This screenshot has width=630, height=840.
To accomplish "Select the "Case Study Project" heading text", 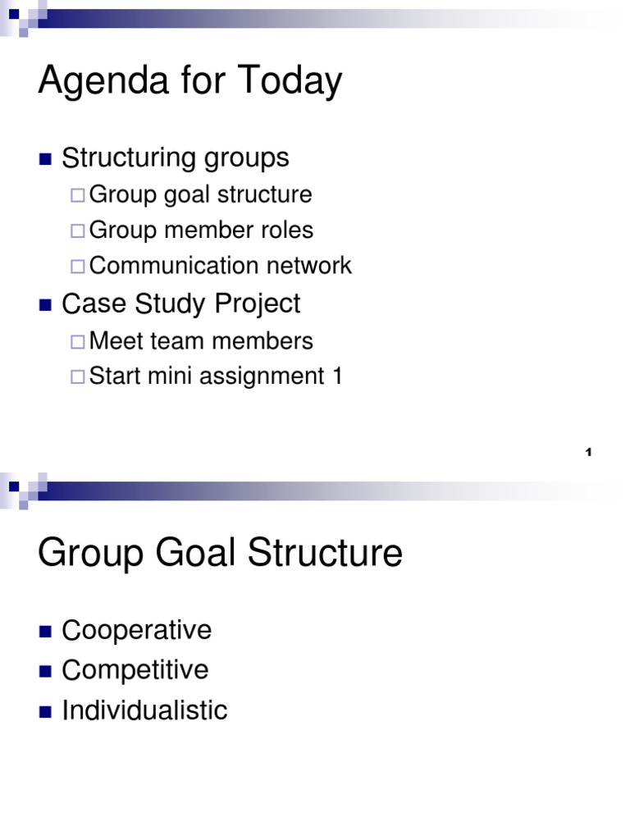I will 180,304.
